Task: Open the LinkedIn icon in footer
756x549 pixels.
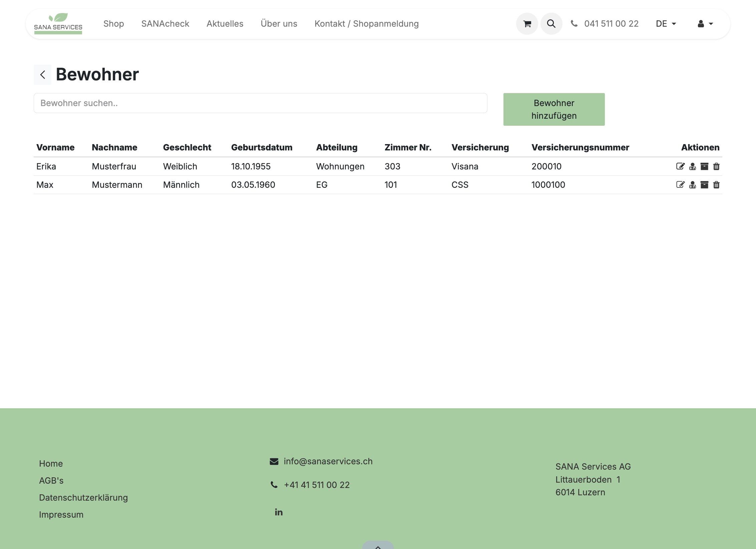Action: pyautogui.click(x=279, y=512)
